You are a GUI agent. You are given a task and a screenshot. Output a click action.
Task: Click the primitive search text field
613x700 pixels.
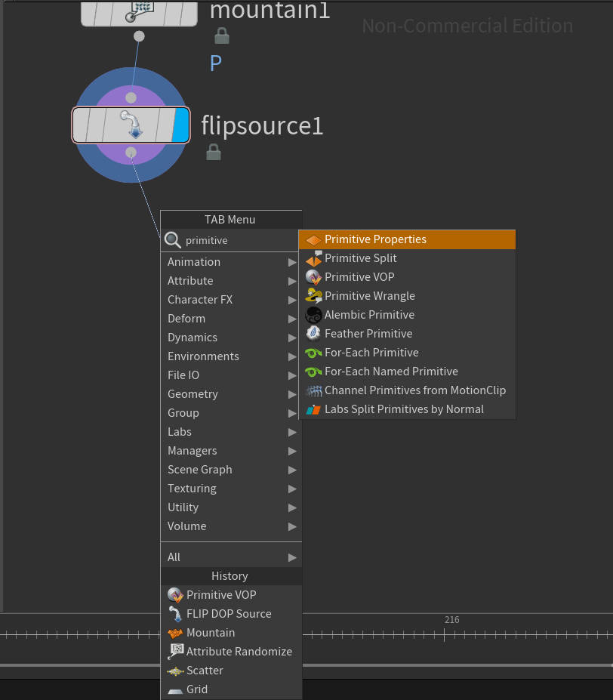241,241
